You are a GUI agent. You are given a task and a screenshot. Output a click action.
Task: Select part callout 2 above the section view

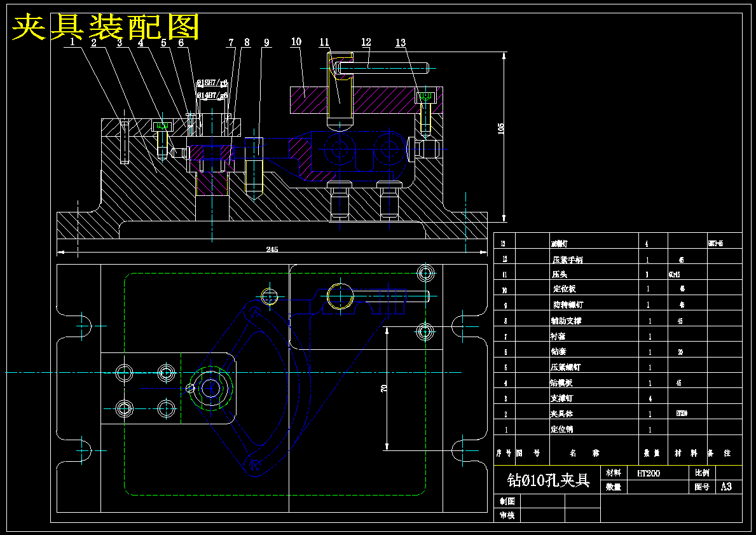pyautogui.click(x=93, y=43)
